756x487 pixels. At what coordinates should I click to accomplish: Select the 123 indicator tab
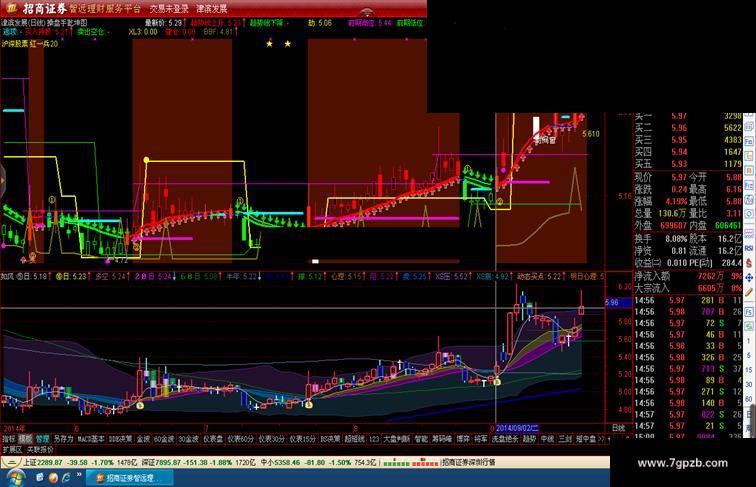pyautogui.click(x=374, y=439)
